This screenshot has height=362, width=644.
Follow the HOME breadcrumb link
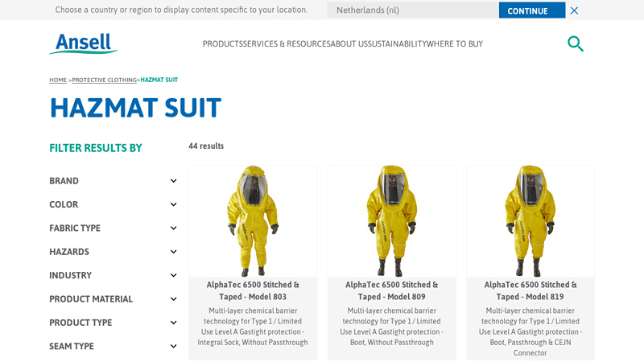[x=58, y=80]
